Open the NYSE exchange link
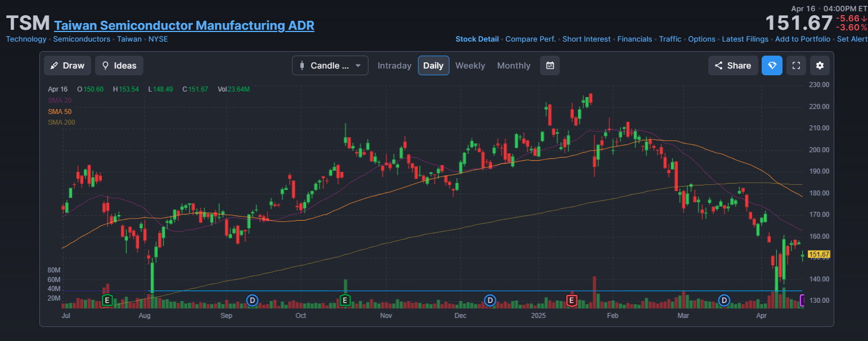868x341 pixels. click(x=158, y=39)
